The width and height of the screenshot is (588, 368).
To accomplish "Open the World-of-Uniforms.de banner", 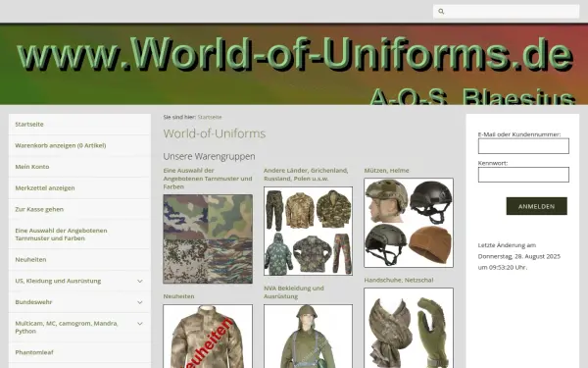I will pyautogui.click(x=294, y=64).
